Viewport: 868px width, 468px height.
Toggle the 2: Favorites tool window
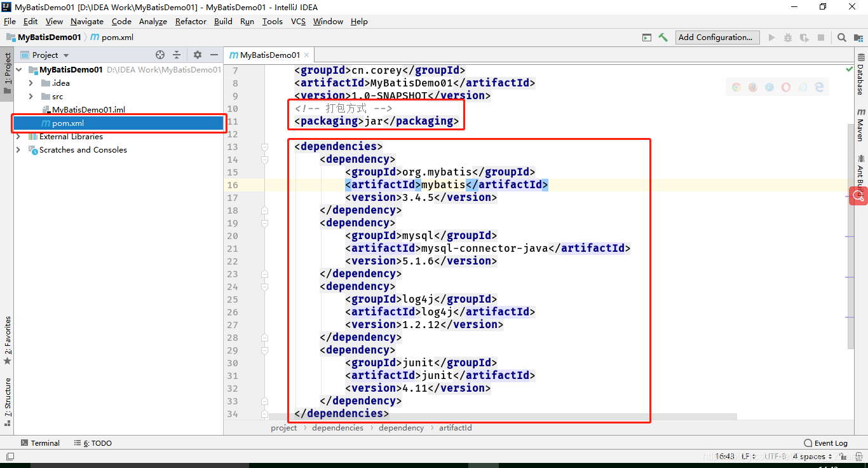(x=8, y=340)
